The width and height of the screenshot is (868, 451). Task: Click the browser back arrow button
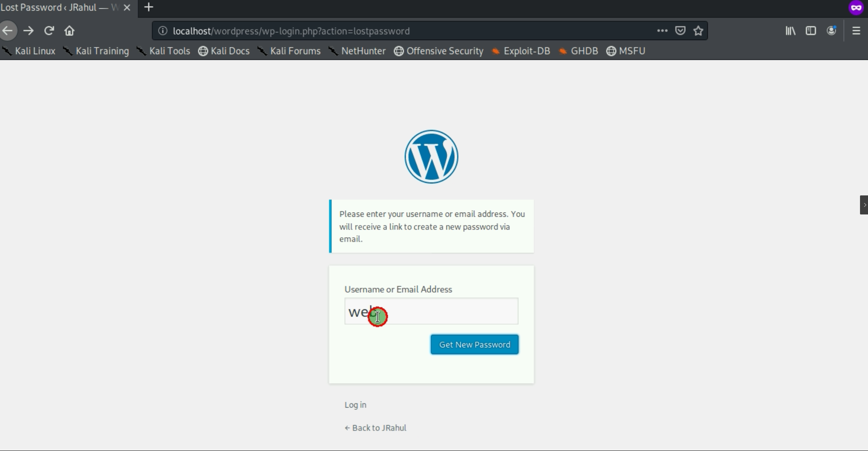click(8, 31)
